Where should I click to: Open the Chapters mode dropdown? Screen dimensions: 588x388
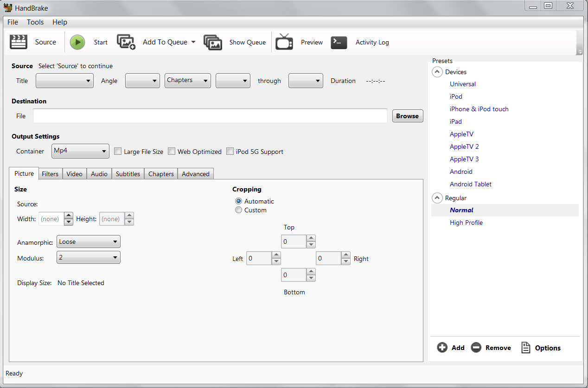pos(188,81)
